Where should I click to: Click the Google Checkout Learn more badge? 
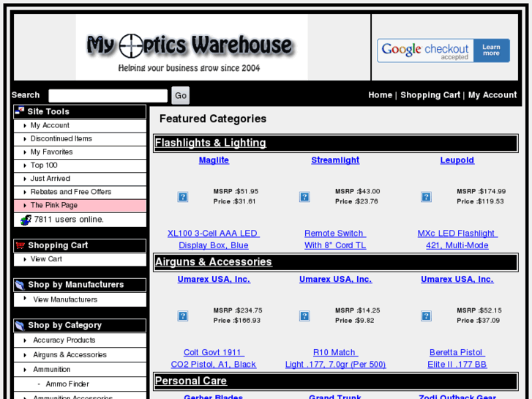tap(443, 51)
